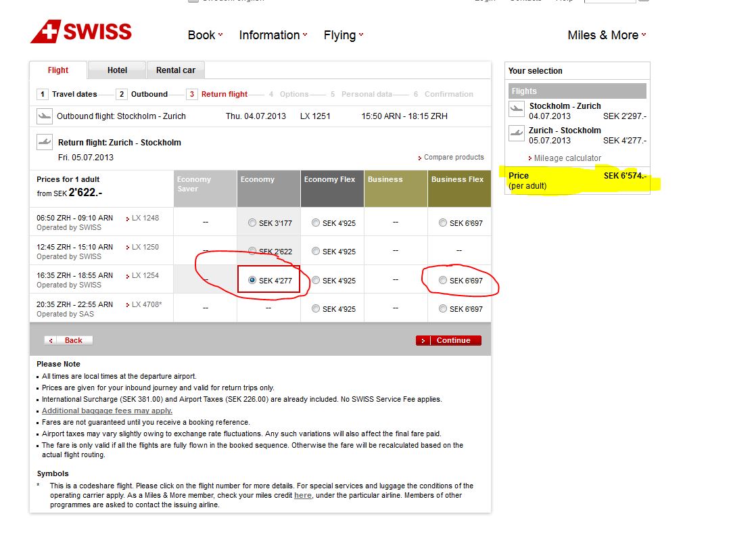Select Economy SEK 2'622 for 12:45 flight
This screenshot has width=731, height=560.
point(252,252)
